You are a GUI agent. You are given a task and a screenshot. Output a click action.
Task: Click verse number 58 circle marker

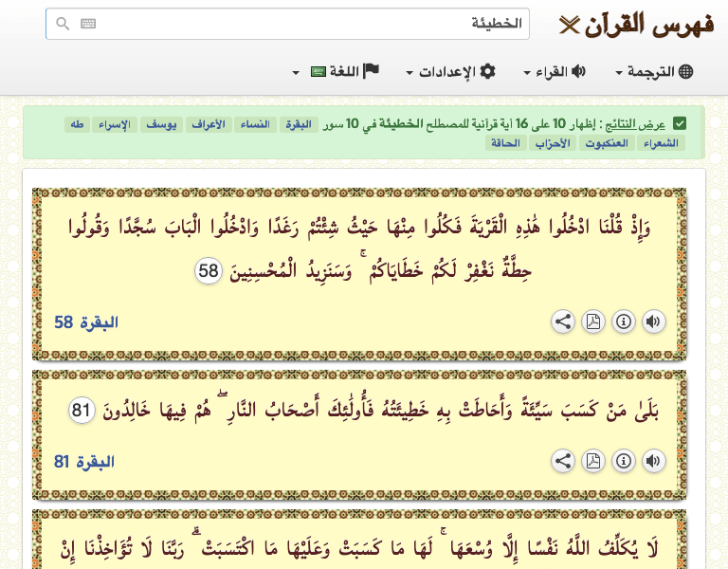click(209, 270)
